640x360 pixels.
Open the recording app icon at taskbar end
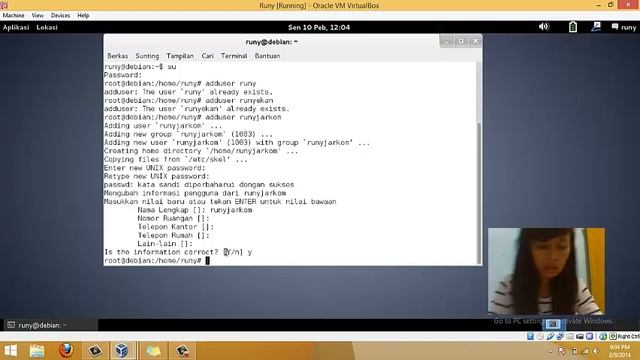click(x=182, y=351)
